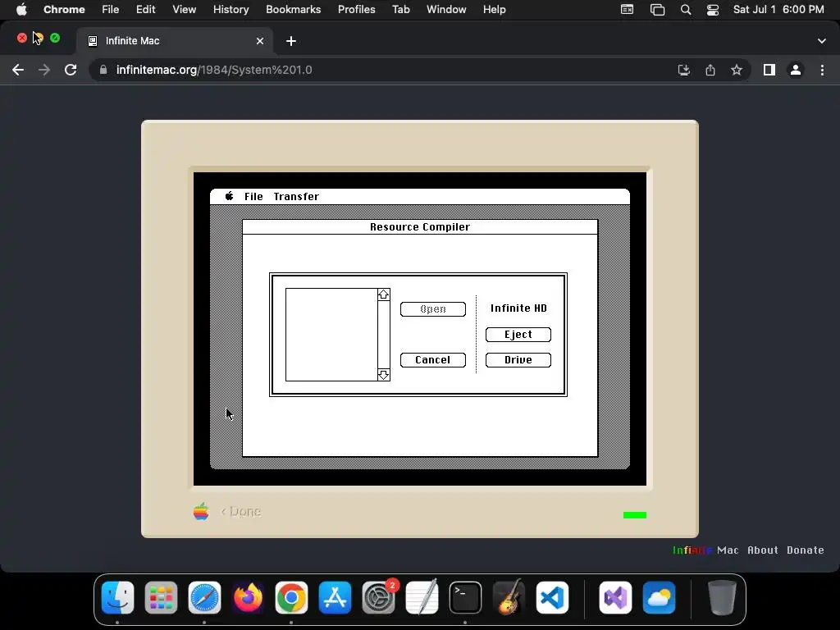Open the classic Apple menu in emulator
The width and height of the screenshot is (840, 630).
[230, 196]
